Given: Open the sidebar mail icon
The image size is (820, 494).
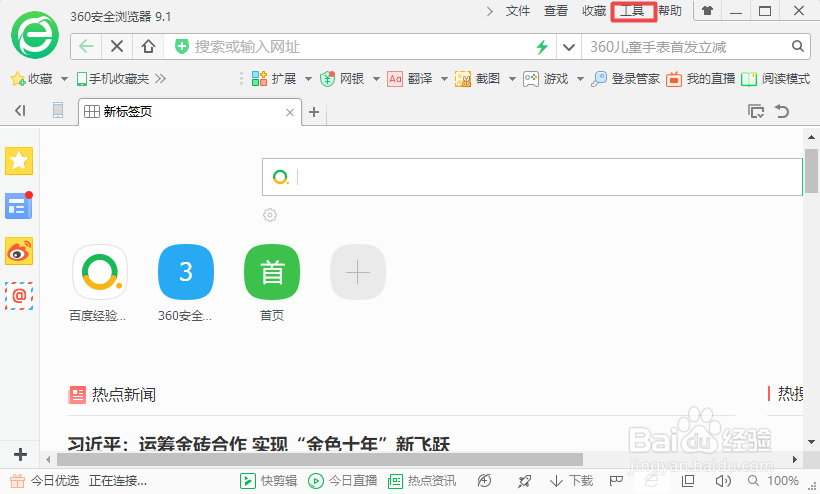Looking at the screenshot, I should coord(19,296).
